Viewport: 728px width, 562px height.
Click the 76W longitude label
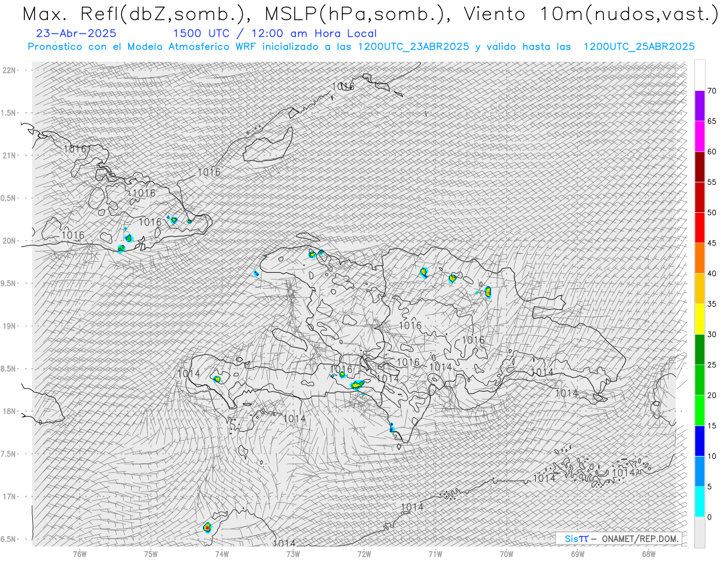click(x=79, y=554)
